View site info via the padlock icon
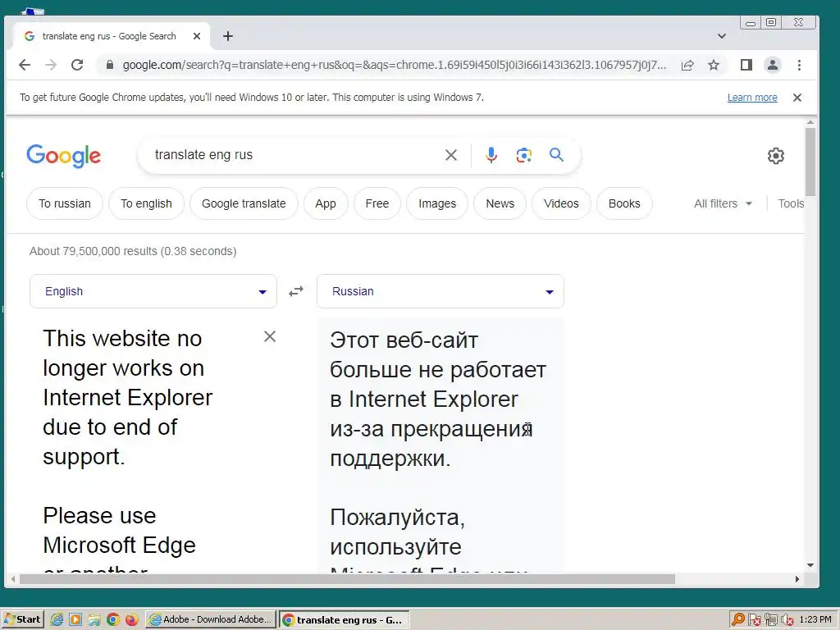Image resolution: width=840 pixels, height=630 pixels. [110, 65]
